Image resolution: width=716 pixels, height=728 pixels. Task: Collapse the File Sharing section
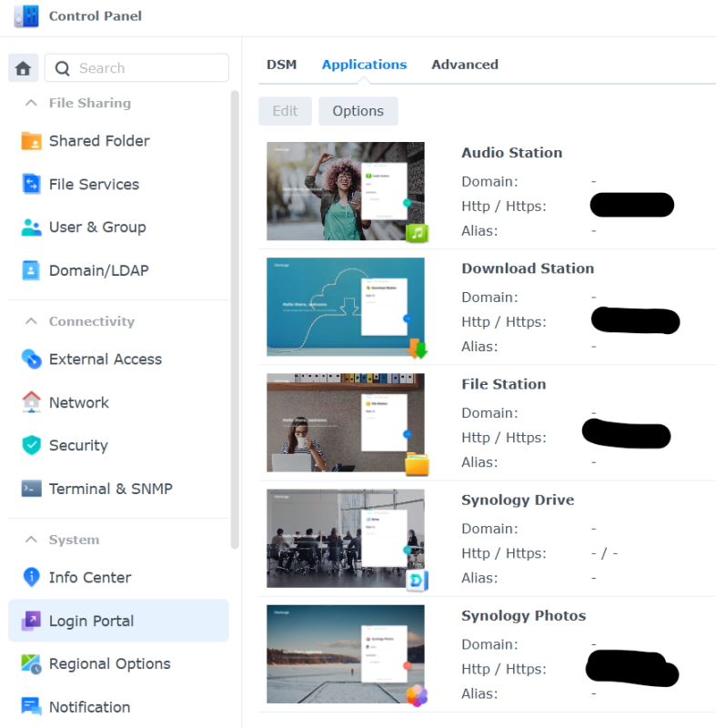click(31, 103)
